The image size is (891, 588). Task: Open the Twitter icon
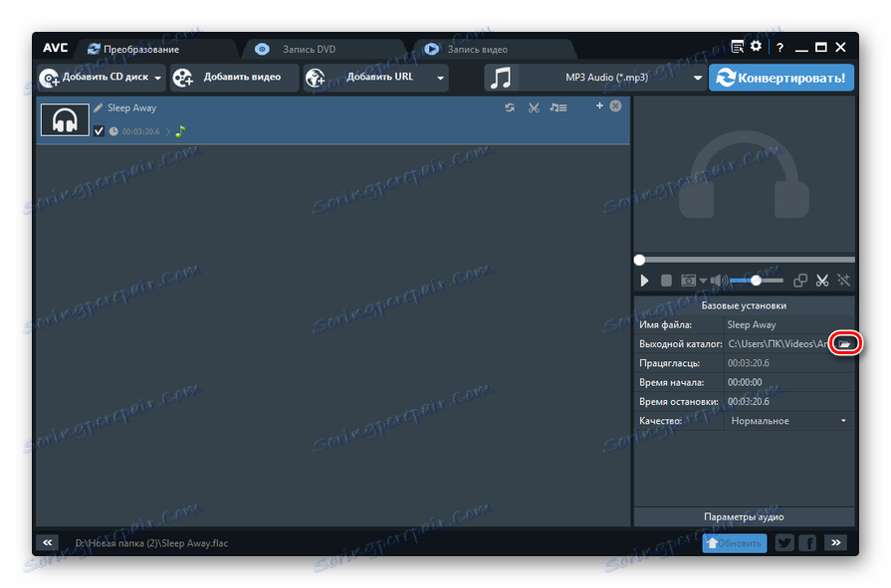point(784,543)
